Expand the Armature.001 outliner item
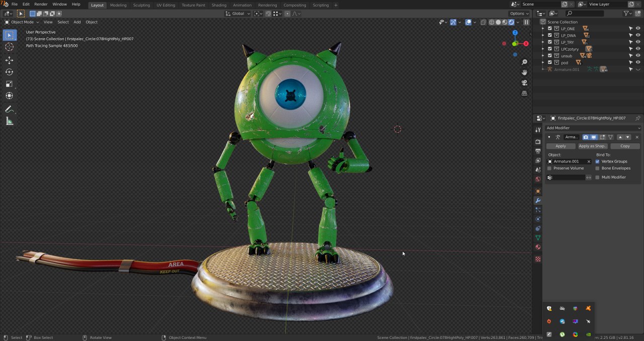The image size is (644, 341). pos(543,69)
